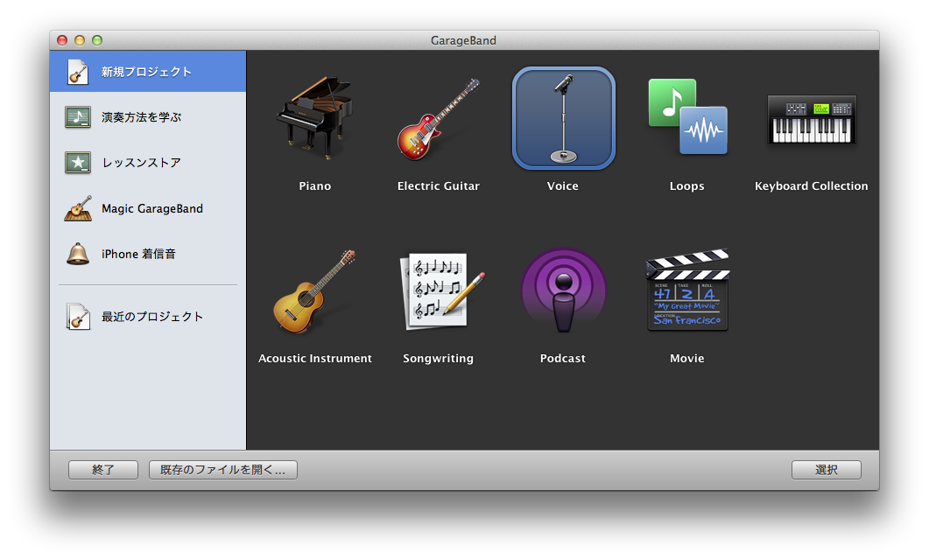Go to Magic GarageBand section

pos(147,208)
